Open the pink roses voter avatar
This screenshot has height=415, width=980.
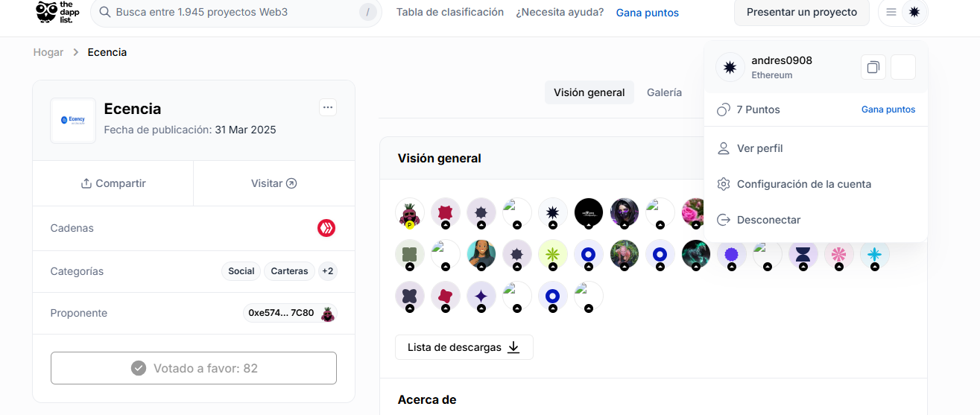(693, 212)
